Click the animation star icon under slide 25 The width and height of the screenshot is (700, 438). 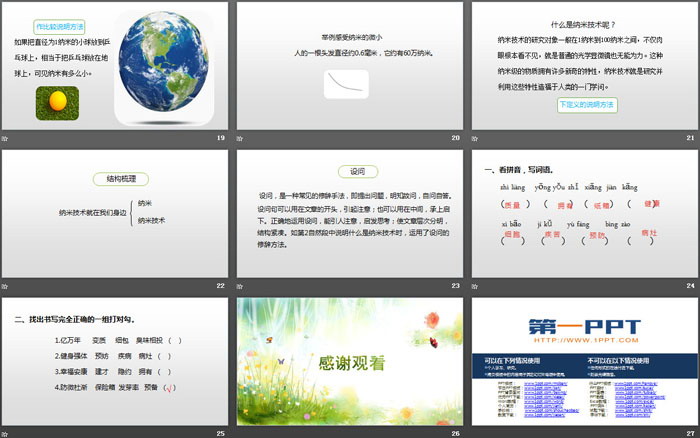5,432
